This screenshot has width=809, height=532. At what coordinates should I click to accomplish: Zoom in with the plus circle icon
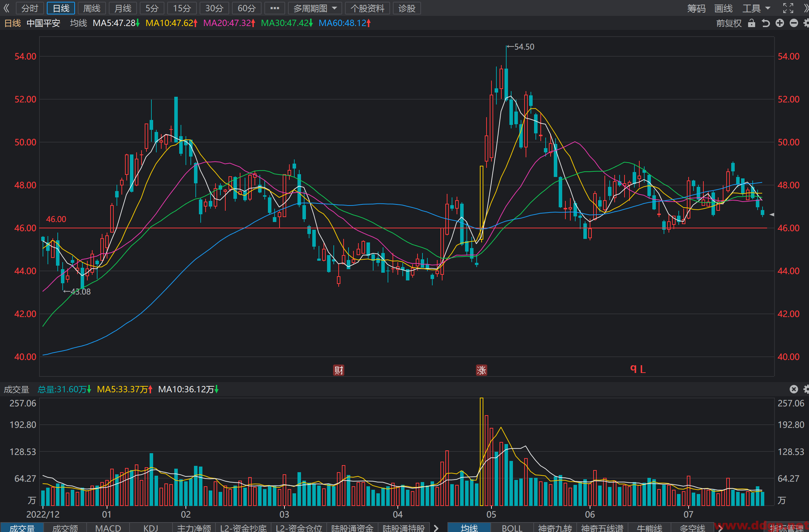[780, 23]
